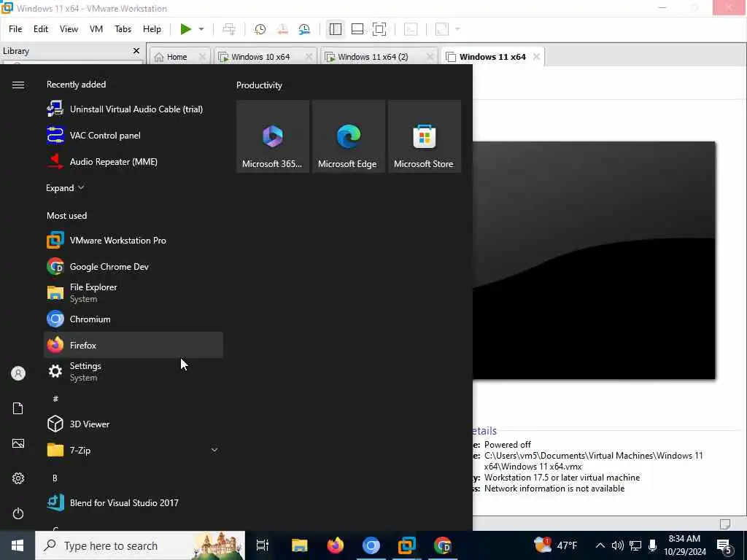747x560 pixels.
Task: Open the Help menu in VMware
Action: pyautogui.click(x=152, y=29)
